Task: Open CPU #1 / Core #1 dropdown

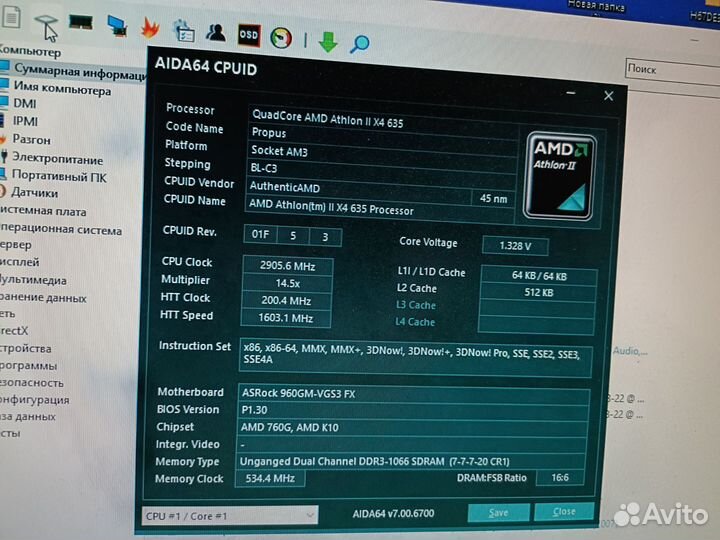Action: (x=230, y=516)
